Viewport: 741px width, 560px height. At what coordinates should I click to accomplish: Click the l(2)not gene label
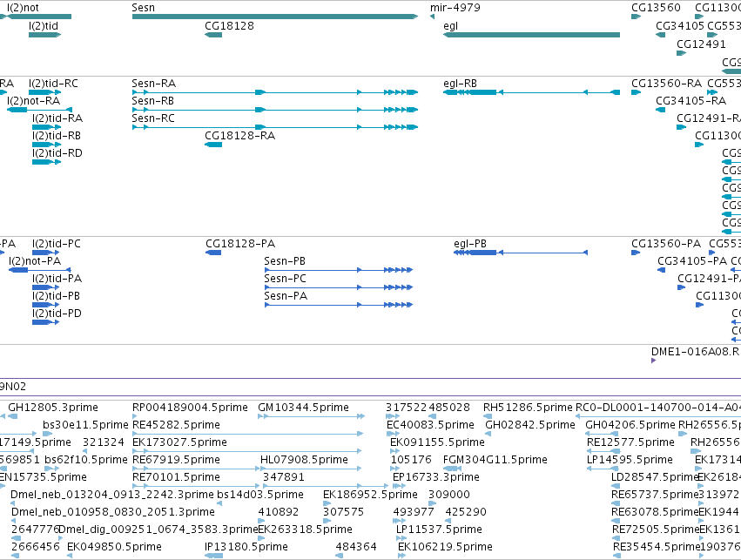pyautogui.click(x=24, y=8)
